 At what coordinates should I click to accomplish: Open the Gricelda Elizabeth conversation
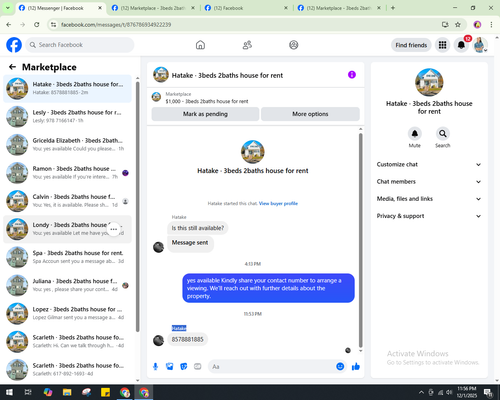tap(68, 145)
